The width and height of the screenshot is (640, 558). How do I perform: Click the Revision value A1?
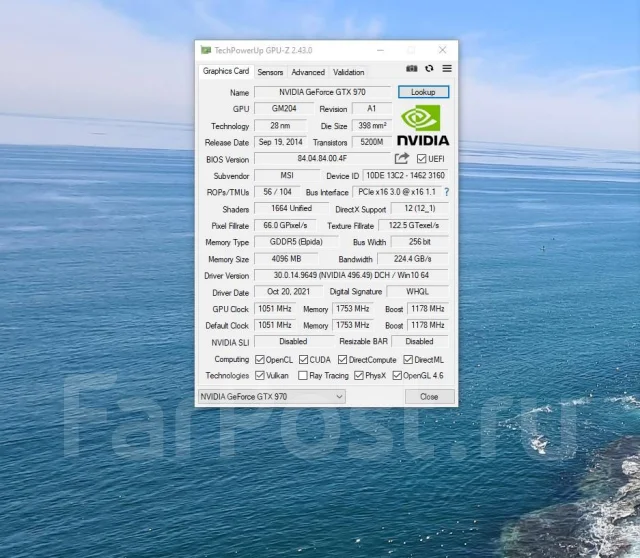pos(371,109)
